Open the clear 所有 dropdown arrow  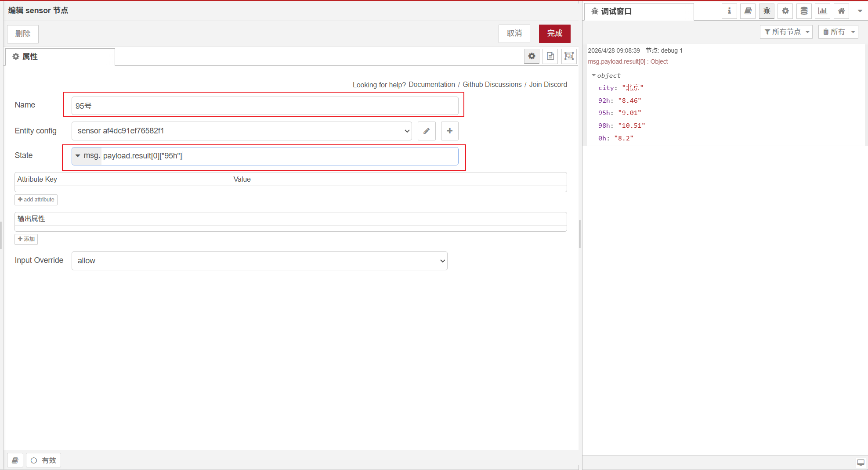pos(853,32)
